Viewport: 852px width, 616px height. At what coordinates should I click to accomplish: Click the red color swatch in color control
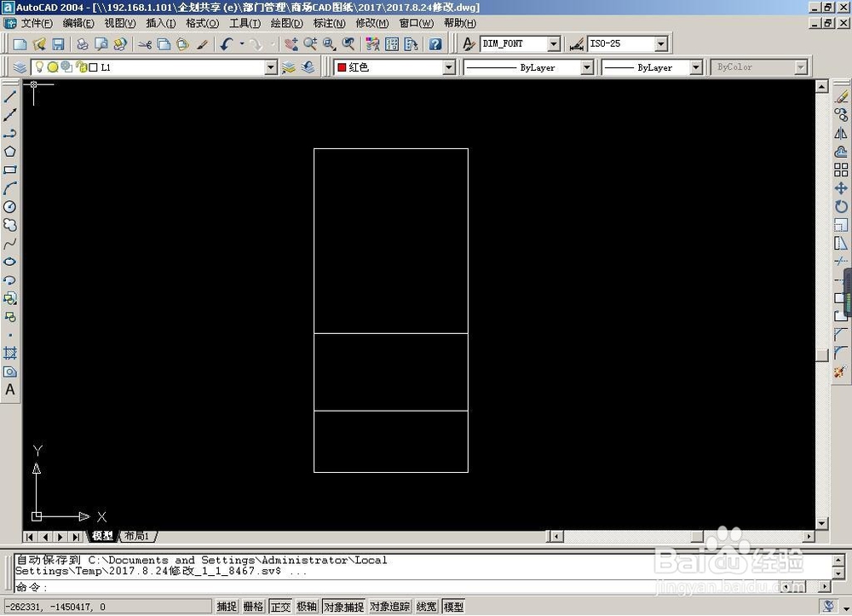pos(342,67)
